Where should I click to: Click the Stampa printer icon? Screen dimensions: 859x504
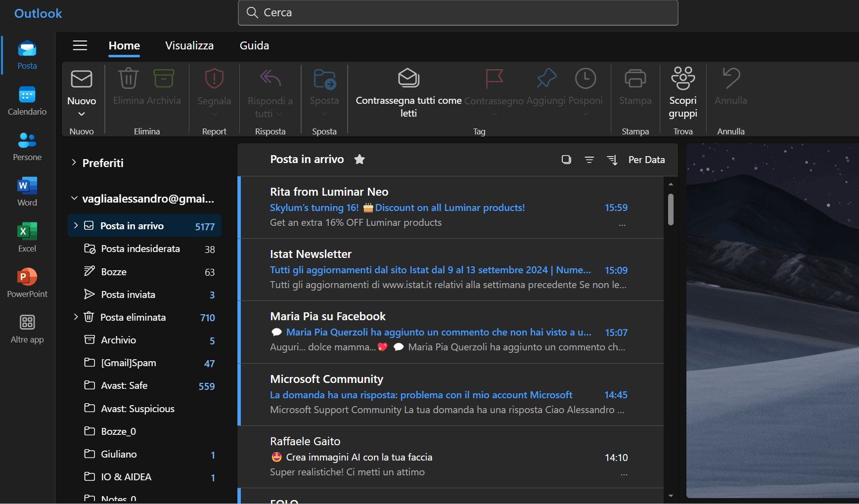tap(635, 79)
